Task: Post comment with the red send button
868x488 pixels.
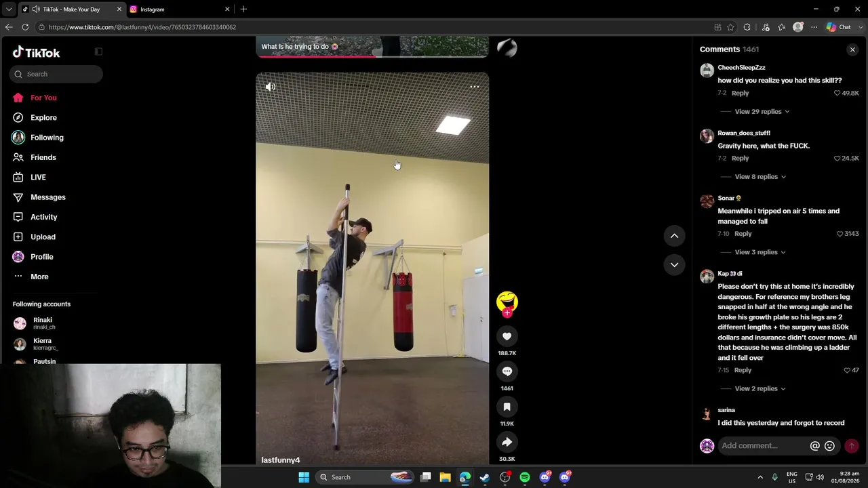Action: [x=852, y=446]
